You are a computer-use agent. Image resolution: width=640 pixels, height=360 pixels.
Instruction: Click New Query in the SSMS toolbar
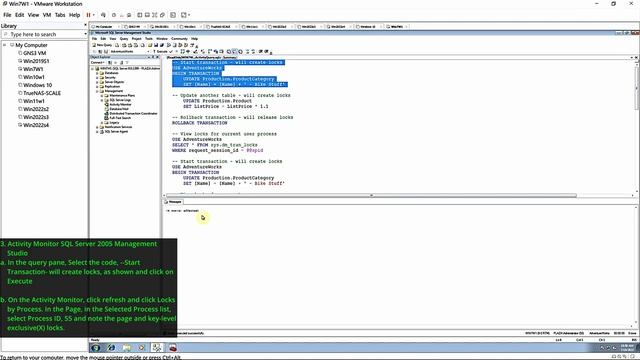(x=102, y=45)
